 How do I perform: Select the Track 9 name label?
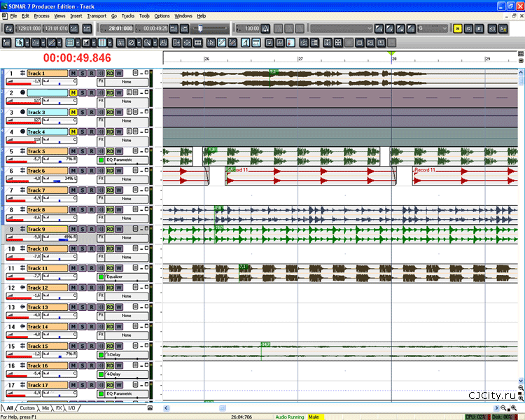coord(47,229)
